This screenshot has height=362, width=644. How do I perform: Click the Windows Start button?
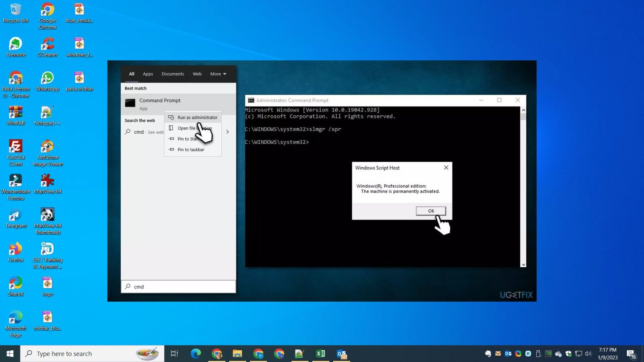(x=10, y=354)
